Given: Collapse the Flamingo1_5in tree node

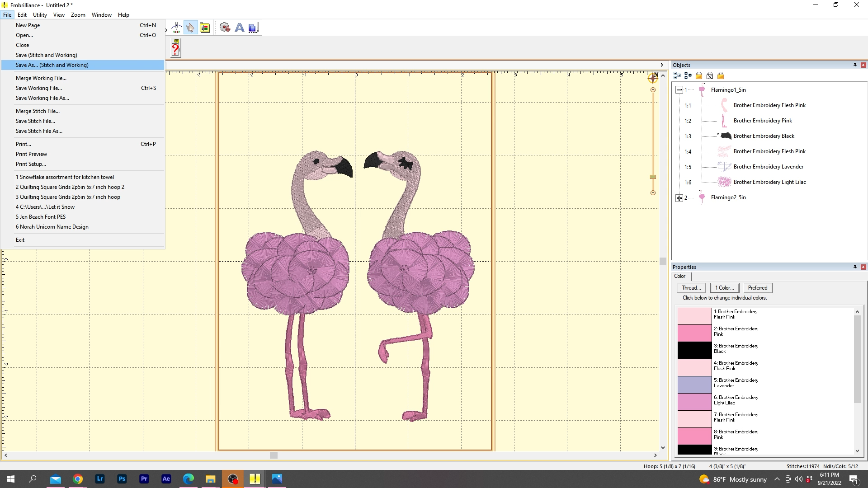Looking at the screenshot, I should [x=679, y=90].
